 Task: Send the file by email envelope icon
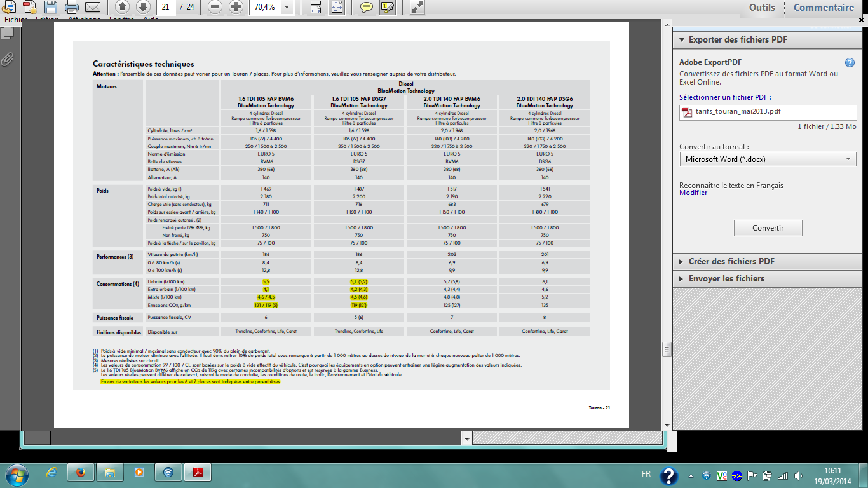pos(93,7)
